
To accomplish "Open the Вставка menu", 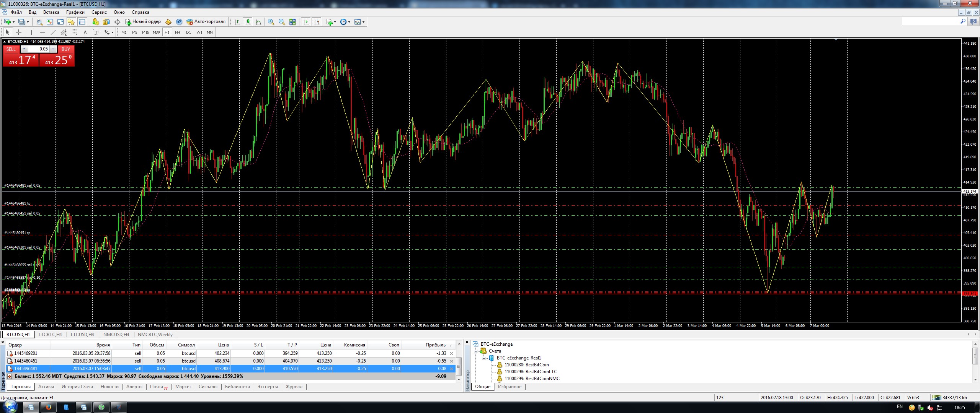I will point(51,12).
